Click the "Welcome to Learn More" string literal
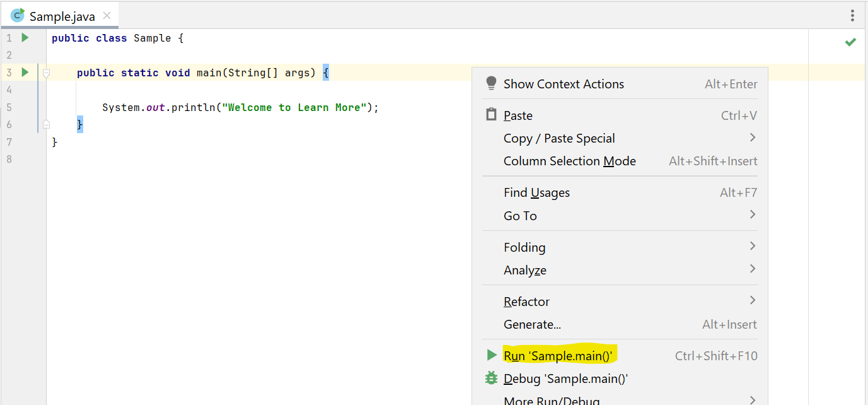This screenshot has height=405, width=868. point(294,107)
